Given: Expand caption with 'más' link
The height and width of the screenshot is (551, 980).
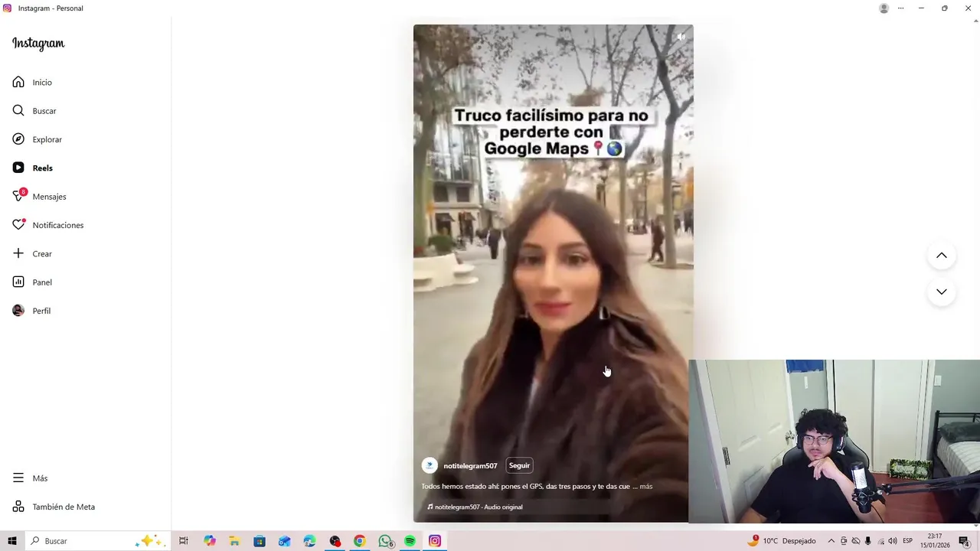Looking at the screenshot, I should pyautogui.click(x=646, y=486).
